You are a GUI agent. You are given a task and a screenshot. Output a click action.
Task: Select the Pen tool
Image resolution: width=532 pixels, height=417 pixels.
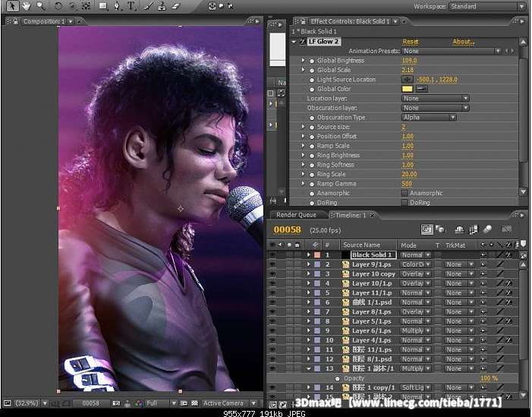[117, 6]
